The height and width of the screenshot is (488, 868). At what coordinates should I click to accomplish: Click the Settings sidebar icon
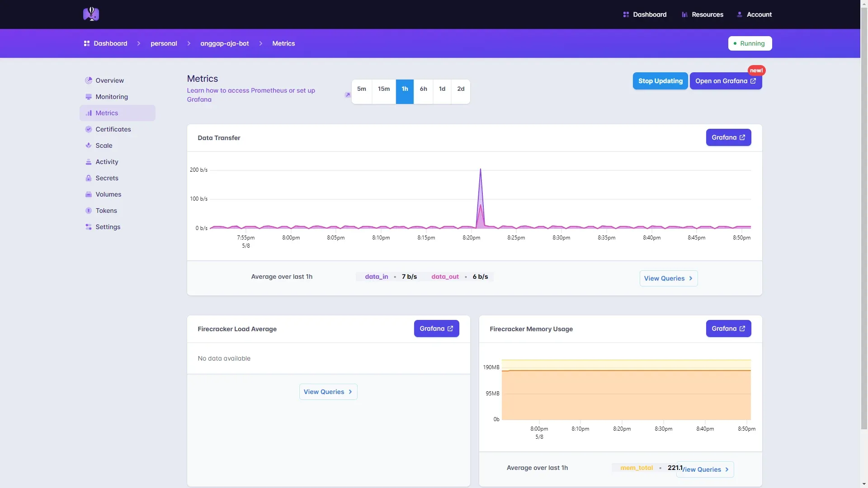[89, 227]
